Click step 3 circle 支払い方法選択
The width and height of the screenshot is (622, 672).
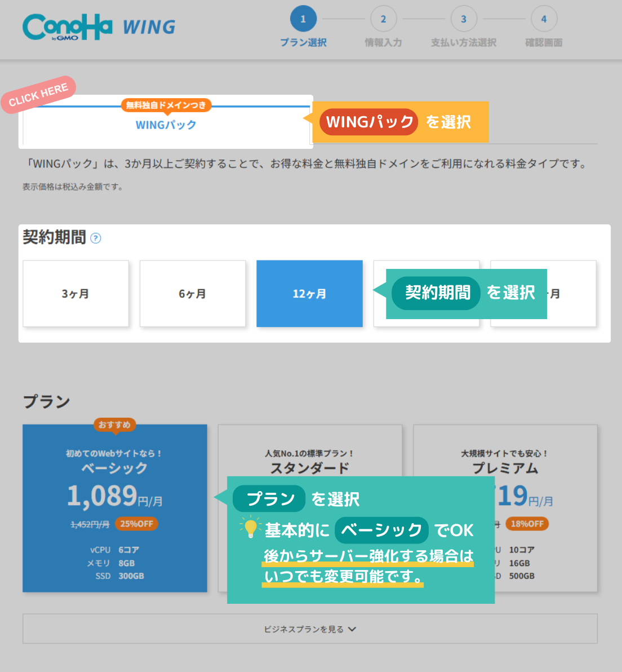464,19
